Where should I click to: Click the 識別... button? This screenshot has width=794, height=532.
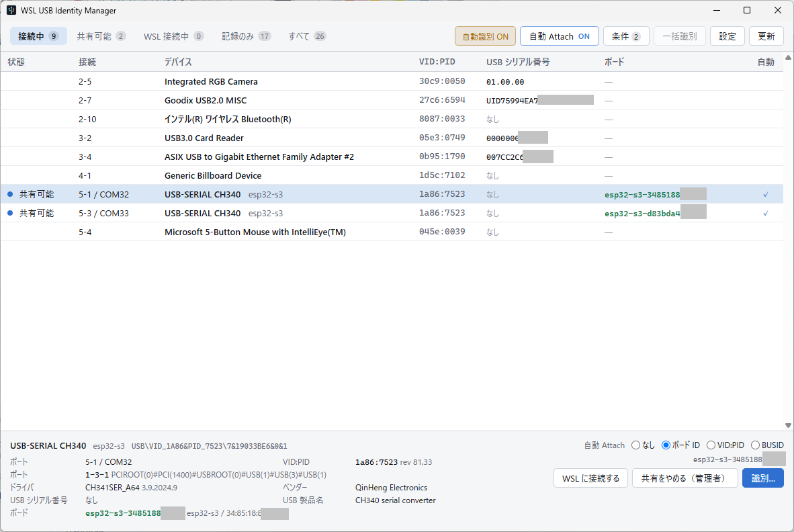(762, 478)
